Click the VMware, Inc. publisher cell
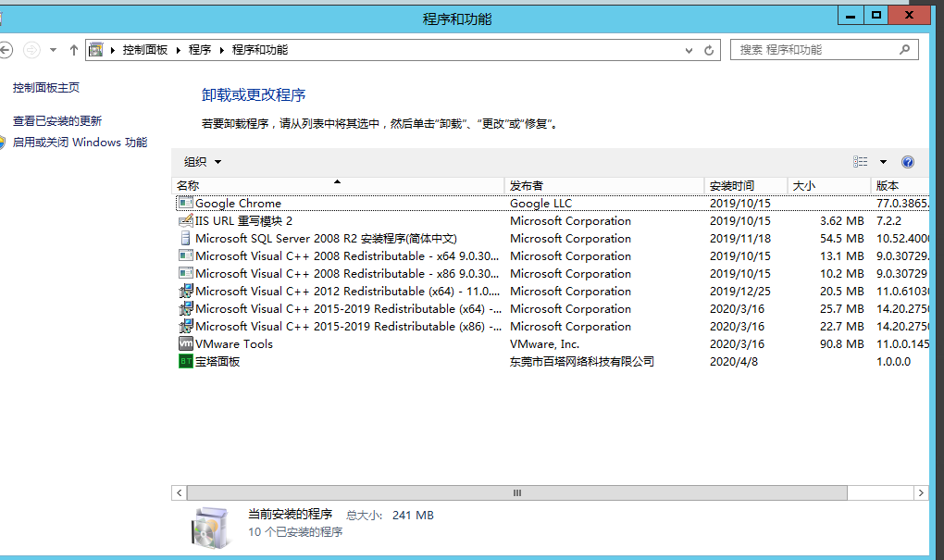 pos(545,343)
